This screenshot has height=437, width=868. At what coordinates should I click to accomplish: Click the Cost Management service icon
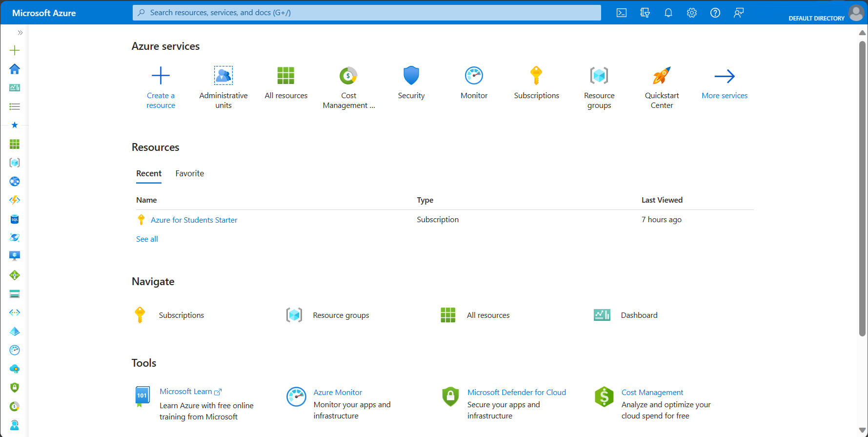pos(348,76)
